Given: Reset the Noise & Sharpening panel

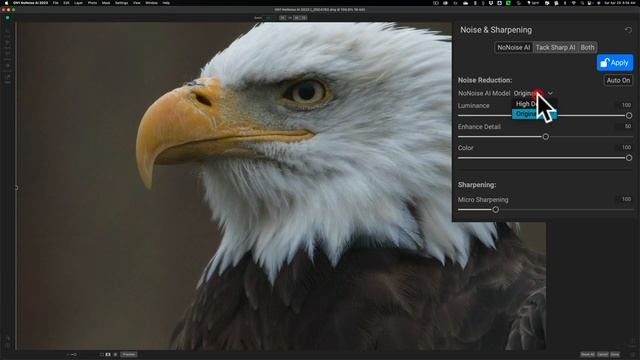Looking at the screenshot, I should coord(628,30).
